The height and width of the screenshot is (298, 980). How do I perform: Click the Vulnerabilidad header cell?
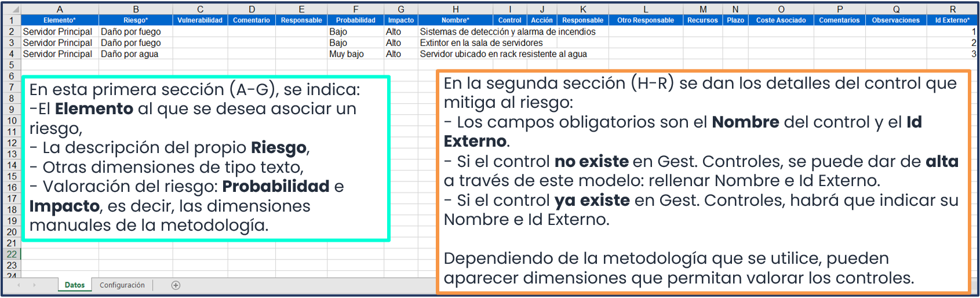tap(200, 20)
